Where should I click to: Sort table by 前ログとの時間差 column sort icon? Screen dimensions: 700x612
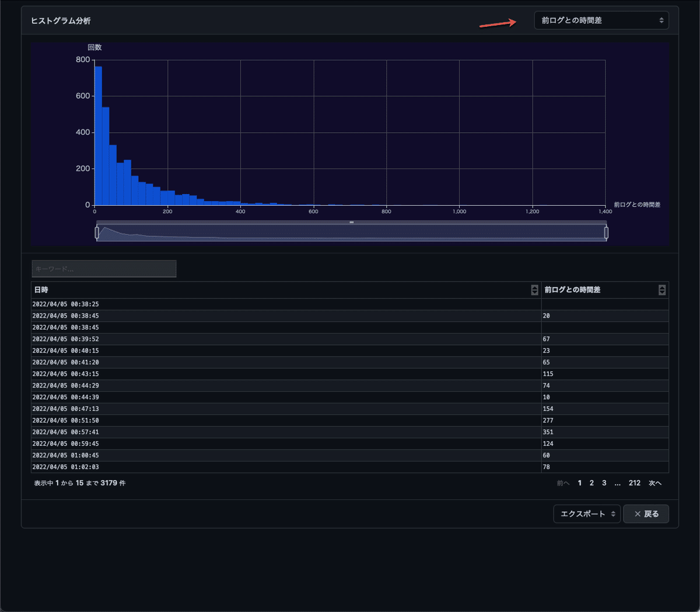point(662,290)
